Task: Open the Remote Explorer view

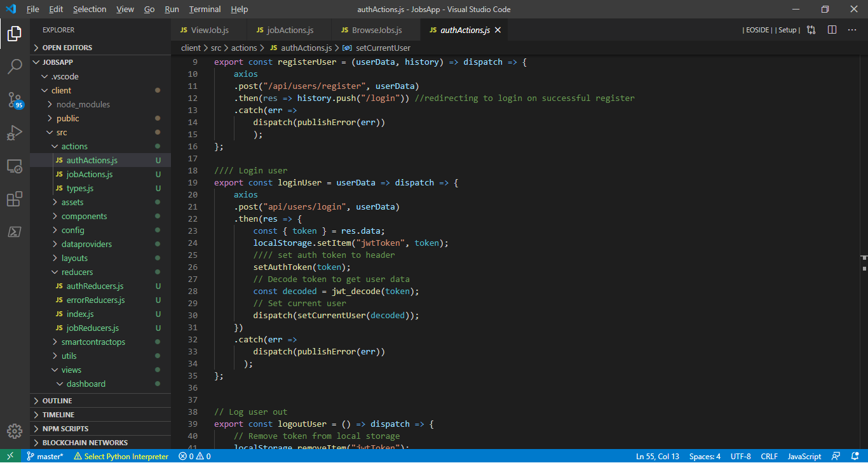Action: (x=15, y=166)
